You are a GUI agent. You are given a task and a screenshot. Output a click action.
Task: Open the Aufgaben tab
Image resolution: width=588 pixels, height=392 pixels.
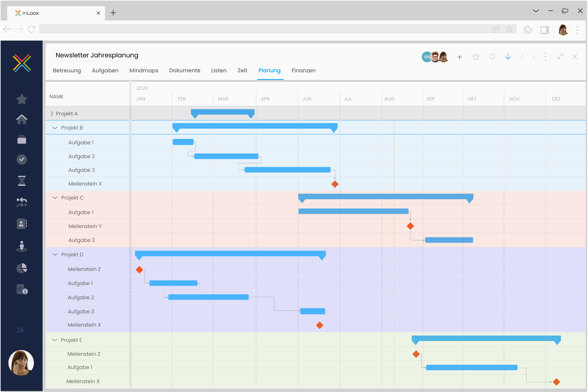[x=105, y=70]
